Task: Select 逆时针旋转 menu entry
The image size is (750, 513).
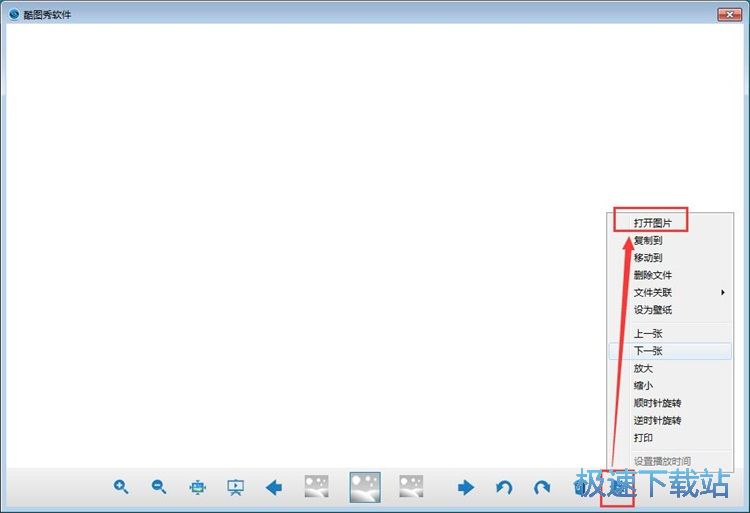Action: click(x=670, y=420)
